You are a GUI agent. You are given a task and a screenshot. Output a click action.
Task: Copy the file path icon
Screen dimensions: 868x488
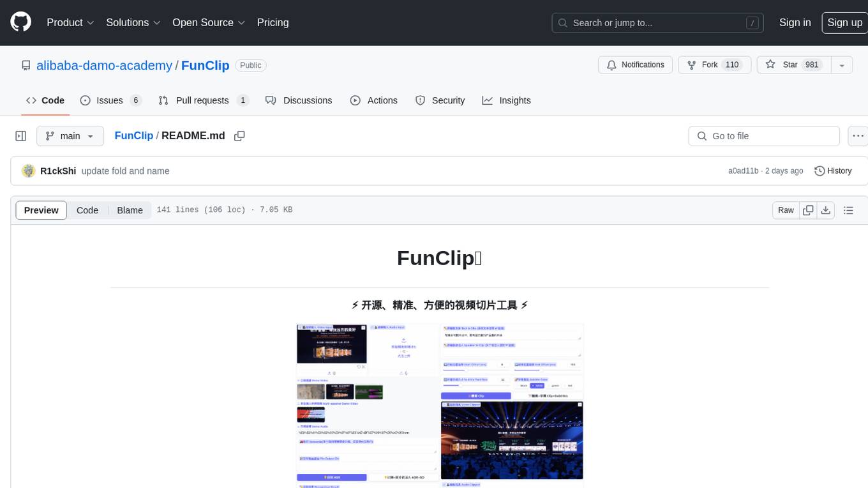(239, 136)
